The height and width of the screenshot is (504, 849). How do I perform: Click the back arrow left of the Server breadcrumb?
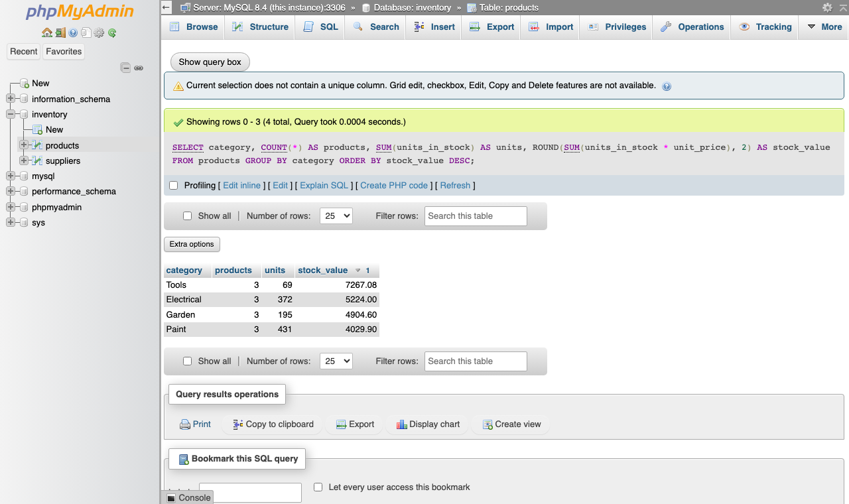166,7
